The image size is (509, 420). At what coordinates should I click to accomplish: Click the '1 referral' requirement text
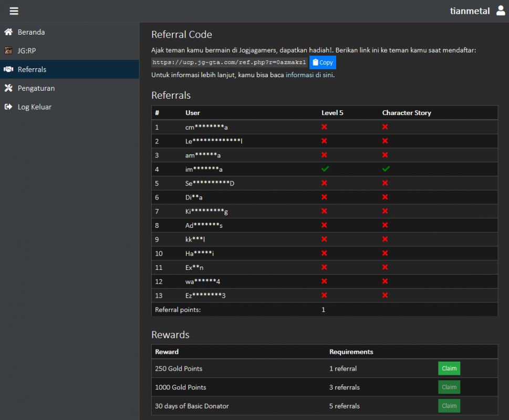[343, 369]
